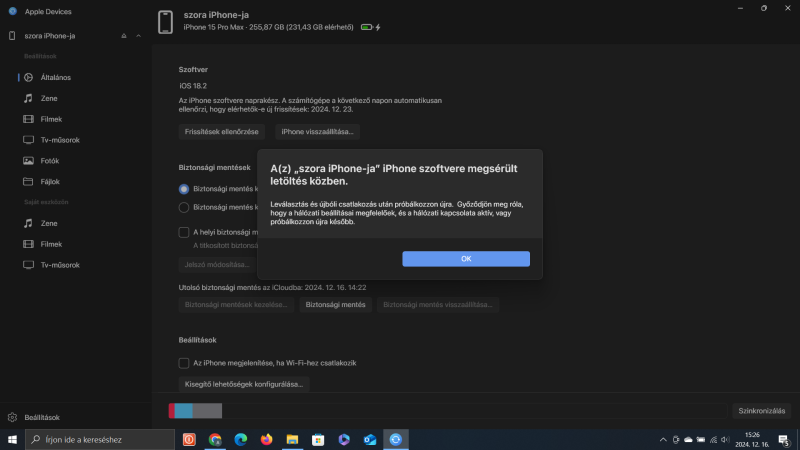Click Kisegítő lehetőségek konfigurálása button
800x450 pixels.
[x=244, y=384]
